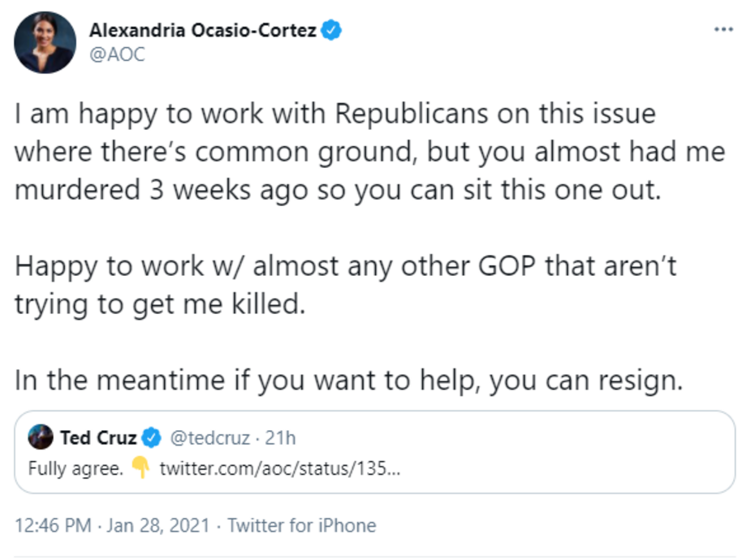Click Alexandria Ocasio-Cortez's profile avatar
The image size is (755, 560).
(44, 44)
